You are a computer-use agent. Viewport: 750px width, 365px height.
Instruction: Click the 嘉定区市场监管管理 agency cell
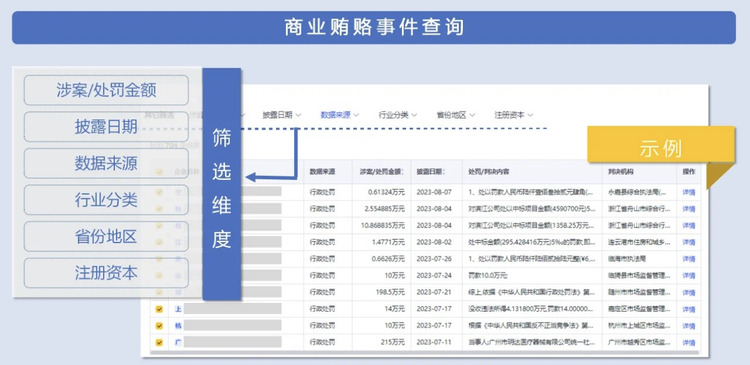[x=639, y=309]
